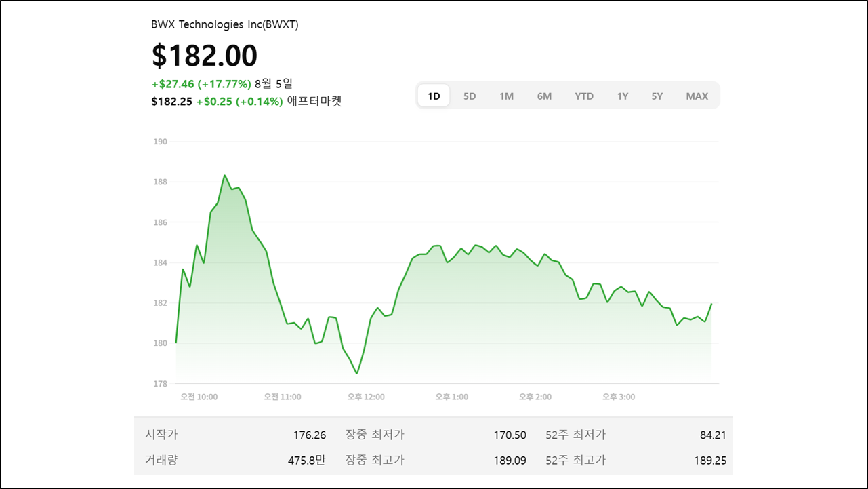Click the 170.50 intraday low value

click(x=510, y=435)
